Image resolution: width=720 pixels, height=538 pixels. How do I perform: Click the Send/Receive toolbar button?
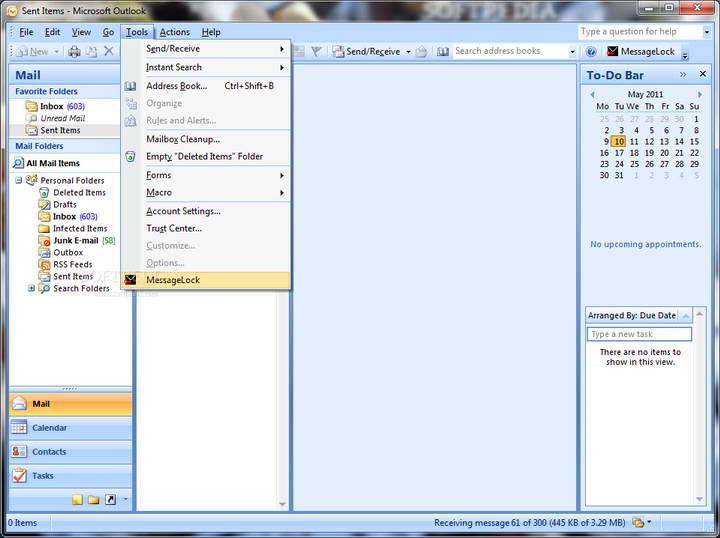pyautogui.click(x=366, y=51)
